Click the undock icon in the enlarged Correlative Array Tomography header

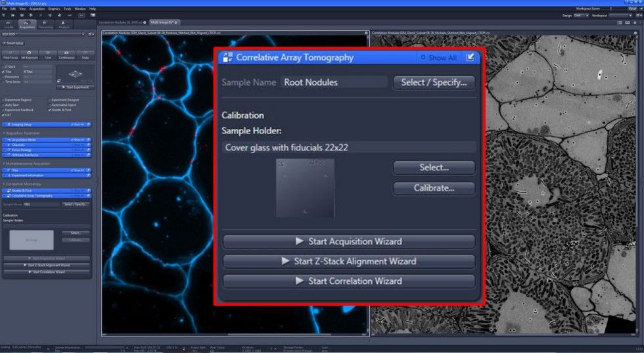click(470, 58)
